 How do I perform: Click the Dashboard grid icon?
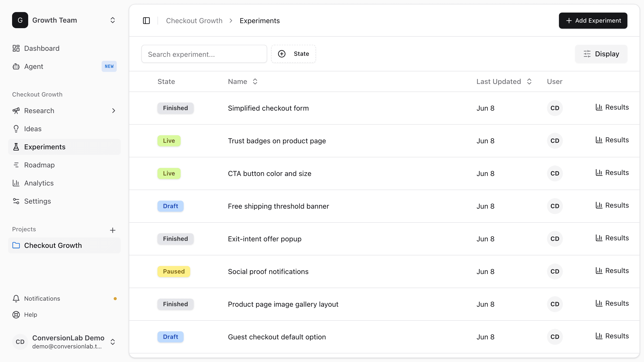pos(16,48)
